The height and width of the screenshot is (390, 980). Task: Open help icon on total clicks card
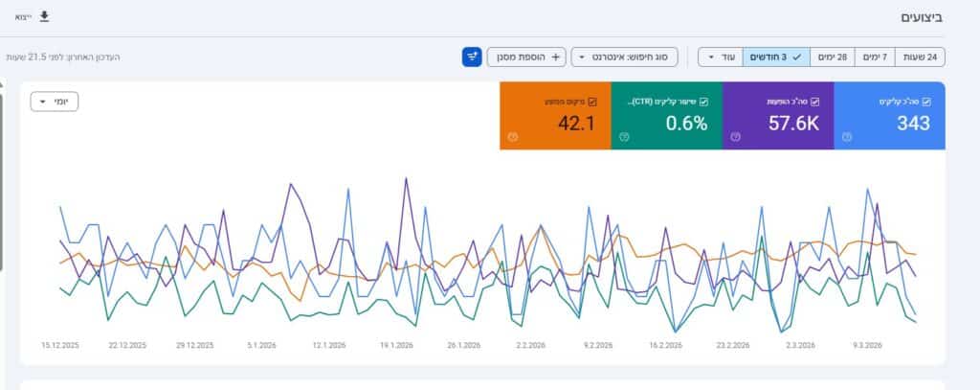click(x=847, y=137)
